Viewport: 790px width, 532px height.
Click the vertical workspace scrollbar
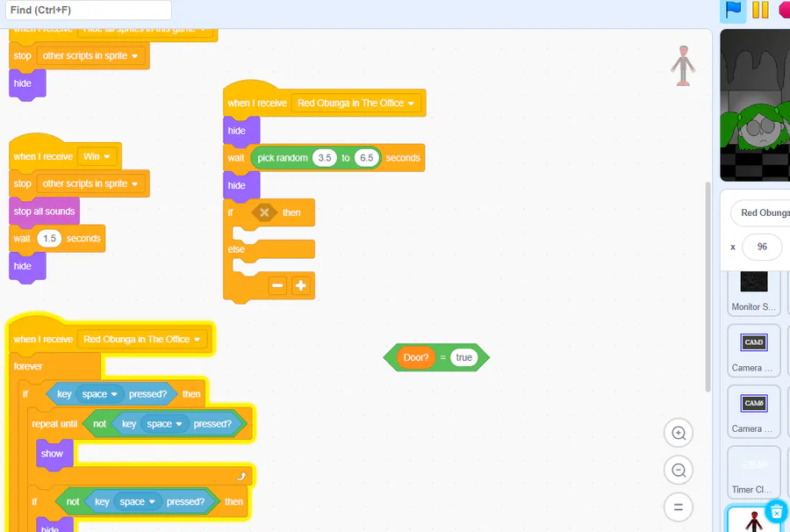[707, 287]
